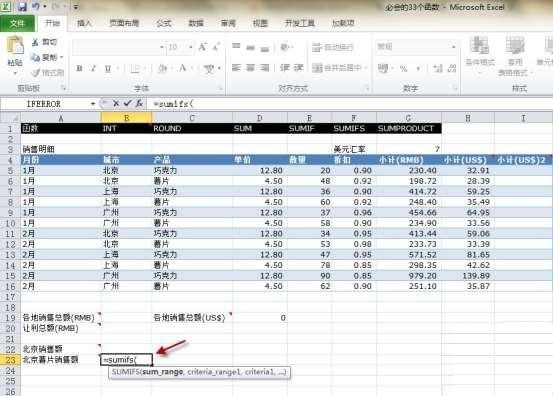This screenshot has height=396, width=553.
Task: Open Insert Function with the fx icon
Action: pyautogui.click(x=139, y=103)
